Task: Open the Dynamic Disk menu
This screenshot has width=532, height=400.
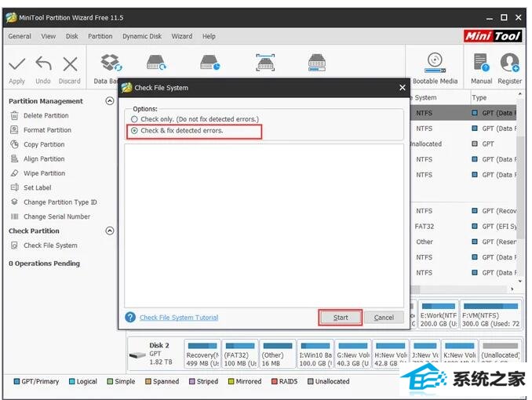Action: coord(142,36)
